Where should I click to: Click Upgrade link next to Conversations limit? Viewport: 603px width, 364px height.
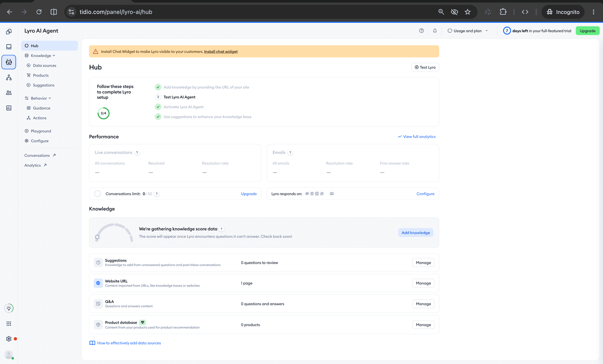(249, 194)
